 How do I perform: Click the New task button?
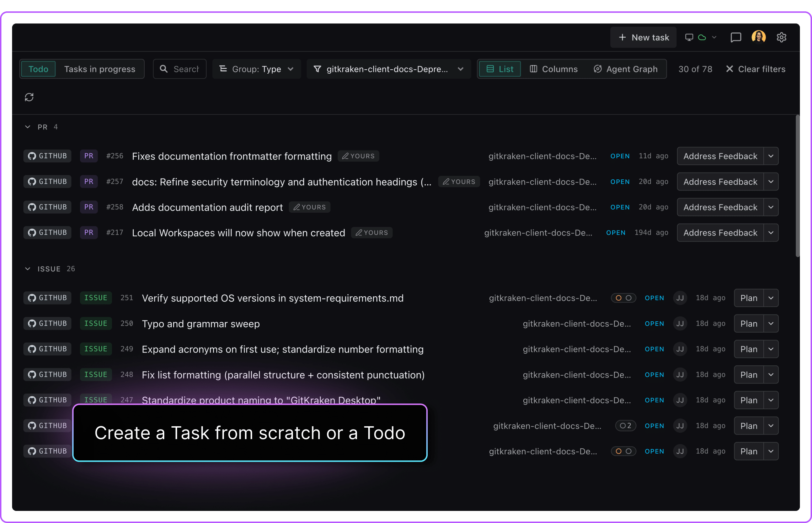tap(643, 37)
